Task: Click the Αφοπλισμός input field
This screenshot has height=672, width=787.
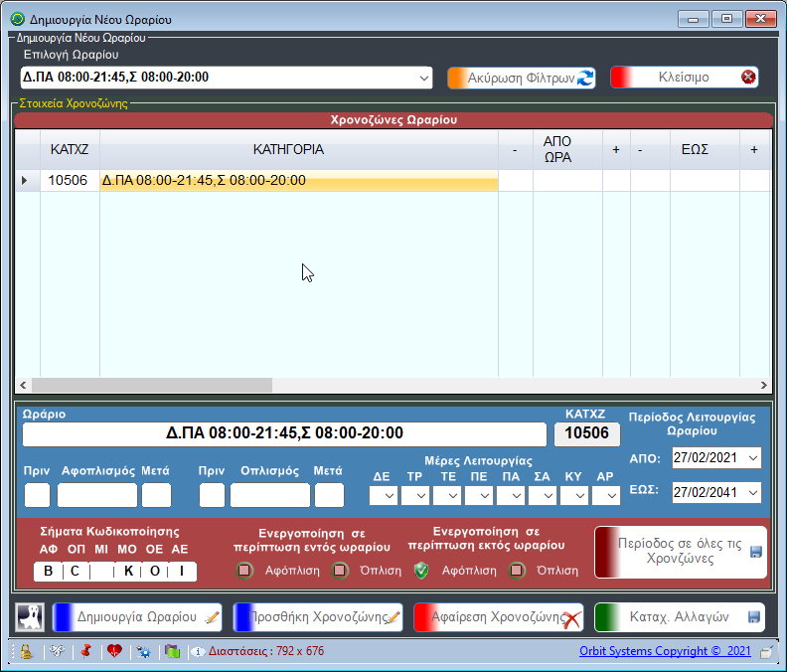Action: coord(96,495)
